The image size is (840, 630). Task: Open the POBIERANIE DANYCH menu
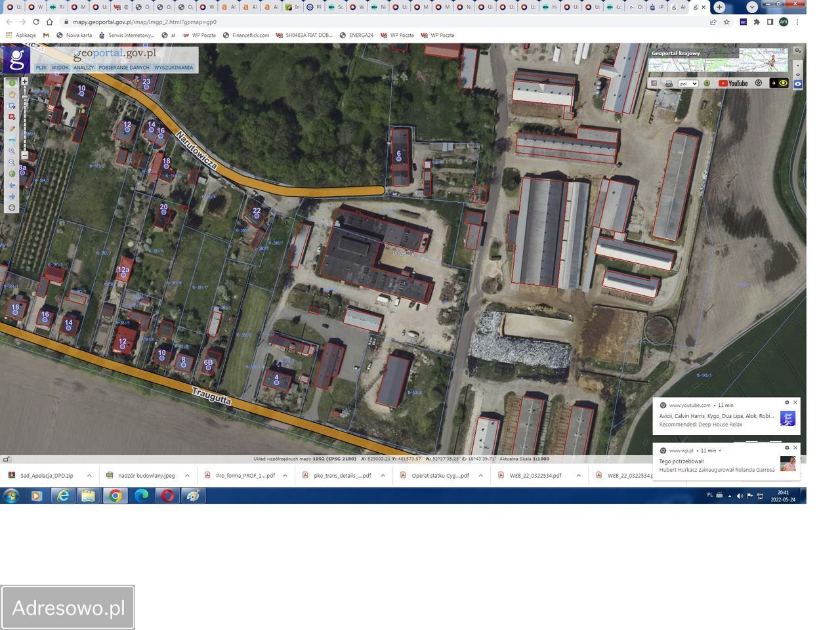pyautogui.click(x=124, y=68)
